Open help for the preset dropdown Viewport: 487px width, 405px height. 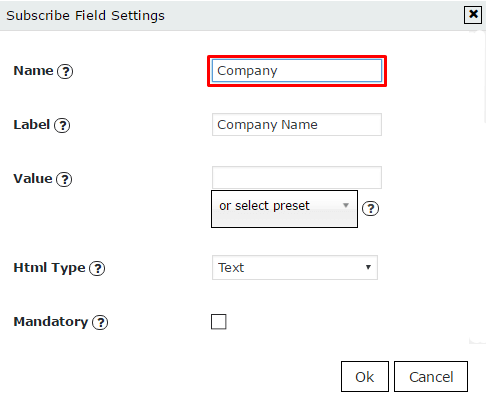click(370, 209)
